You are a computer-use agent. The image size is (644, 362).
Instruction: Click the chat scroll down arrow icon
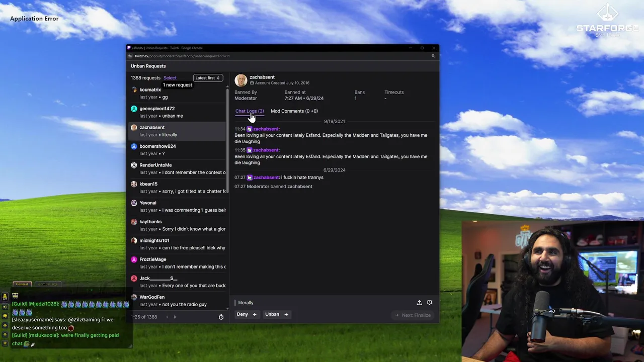5,334
